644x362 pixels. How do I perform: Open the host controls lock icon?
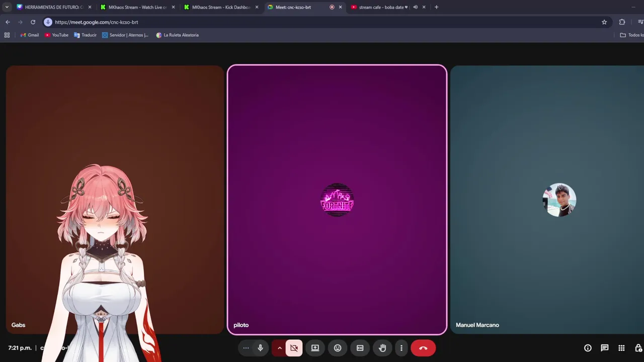click(x=638, y=348)
